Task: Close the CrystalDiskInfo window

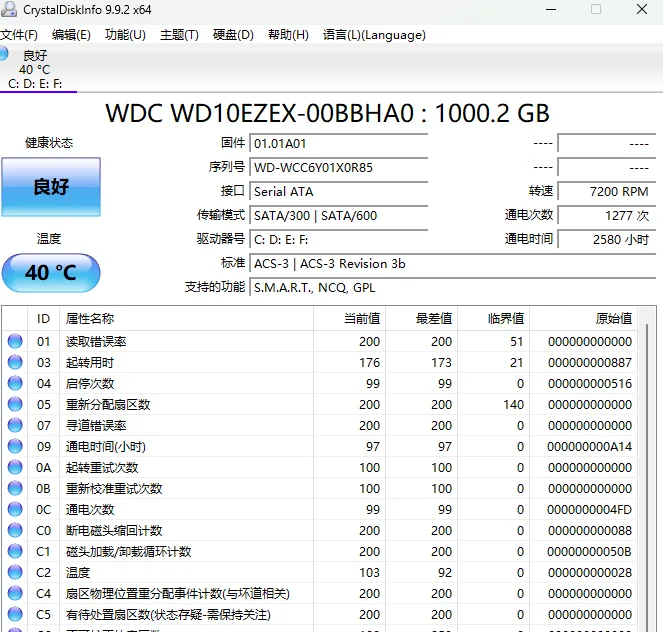Action: (642, 9)
